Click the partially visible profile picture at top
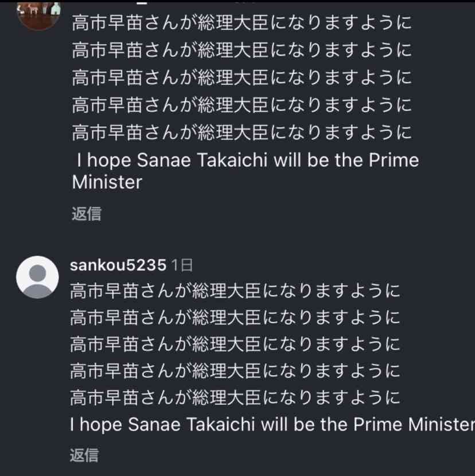 tap(39, 14)
